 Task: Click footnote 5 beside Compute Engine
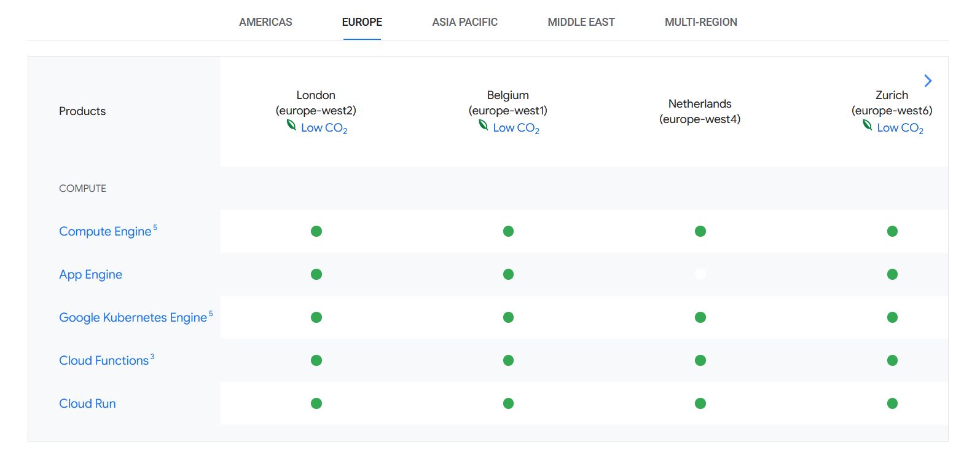pyautogui.click(x=155, y=228)
